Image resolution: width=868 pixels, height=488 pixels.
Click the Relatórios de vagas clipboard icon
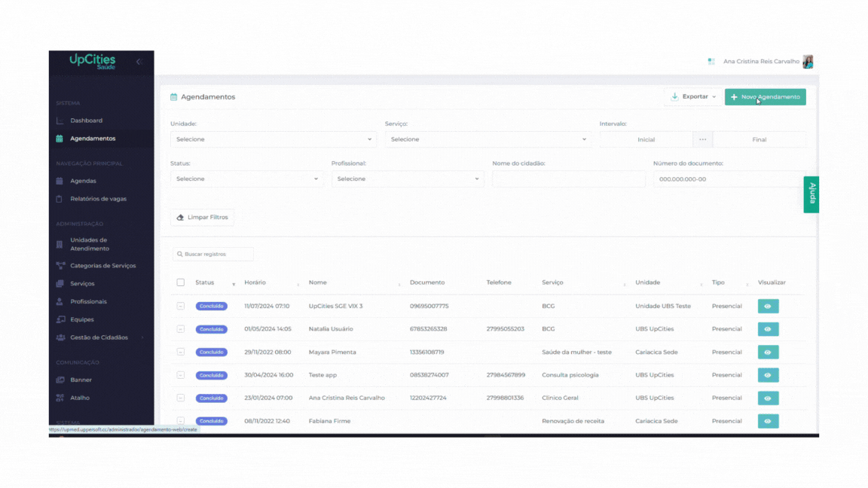(x=60, y=199)
